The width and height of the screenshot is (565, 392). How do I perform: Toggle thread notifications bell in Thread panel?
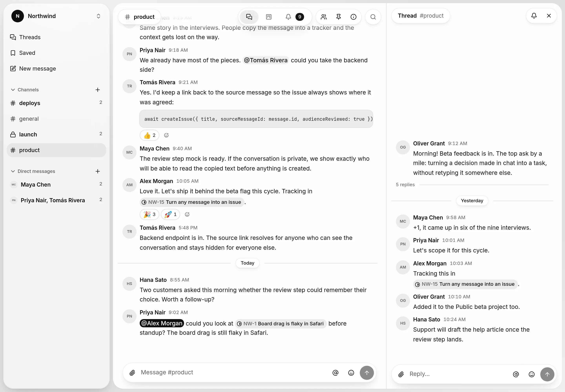(x=534, y=16)
